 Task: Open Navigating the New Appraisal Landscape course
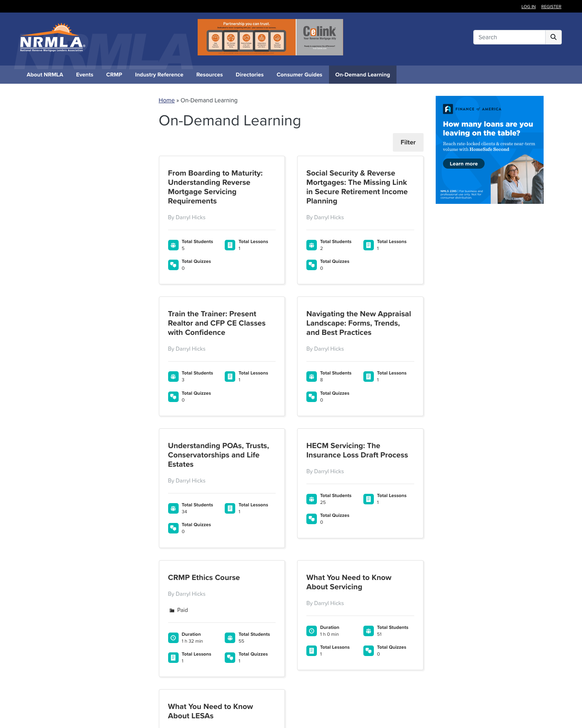(x=358, y=323)
